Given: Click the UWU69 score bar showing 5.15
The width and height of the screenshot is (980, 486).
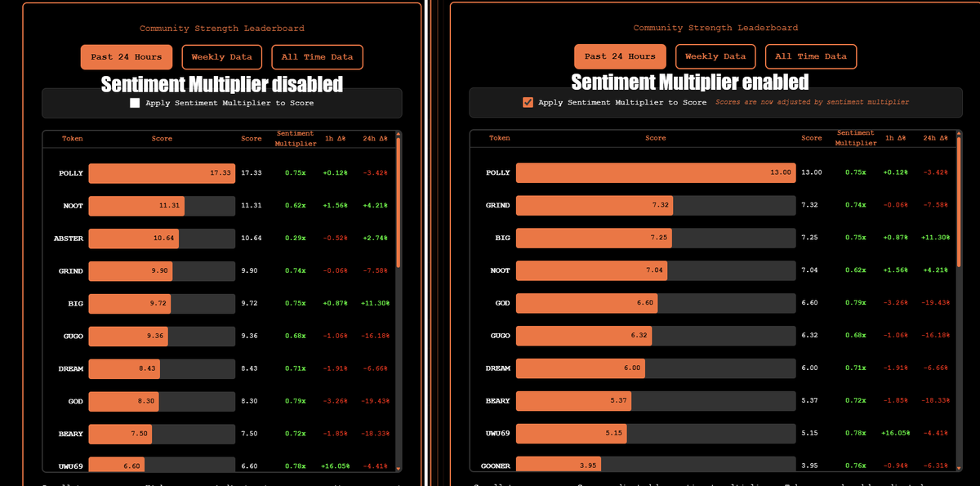Looking at the screenshot, I should (572, 434).
